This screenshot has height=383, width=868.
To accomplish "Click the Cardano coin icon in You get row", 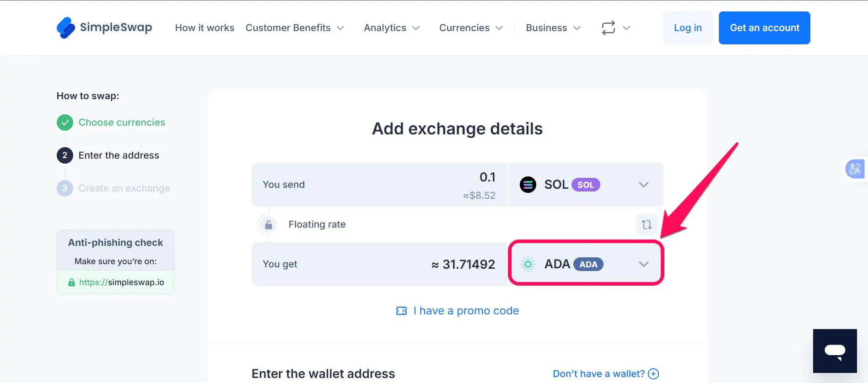I will point(527,264).
